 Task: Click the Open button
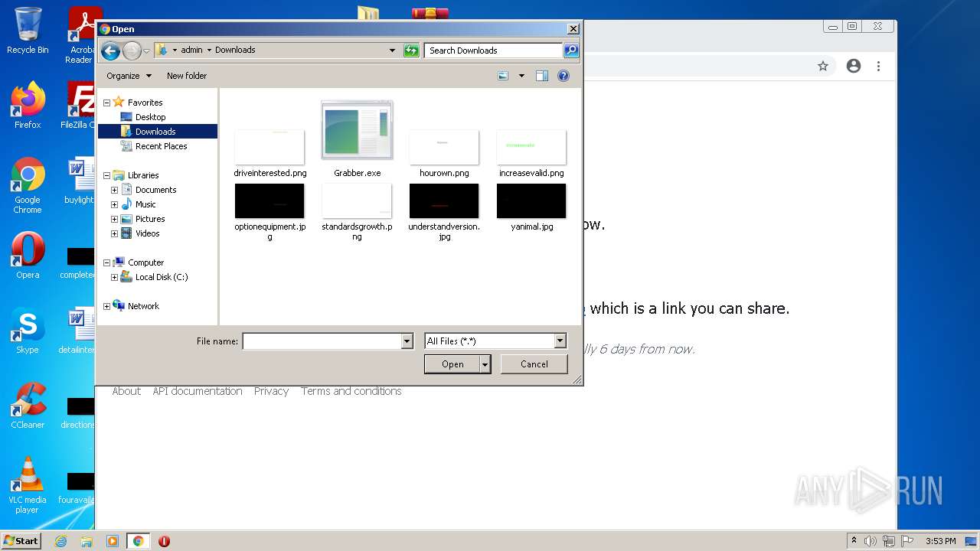click(x=452, y=364)
